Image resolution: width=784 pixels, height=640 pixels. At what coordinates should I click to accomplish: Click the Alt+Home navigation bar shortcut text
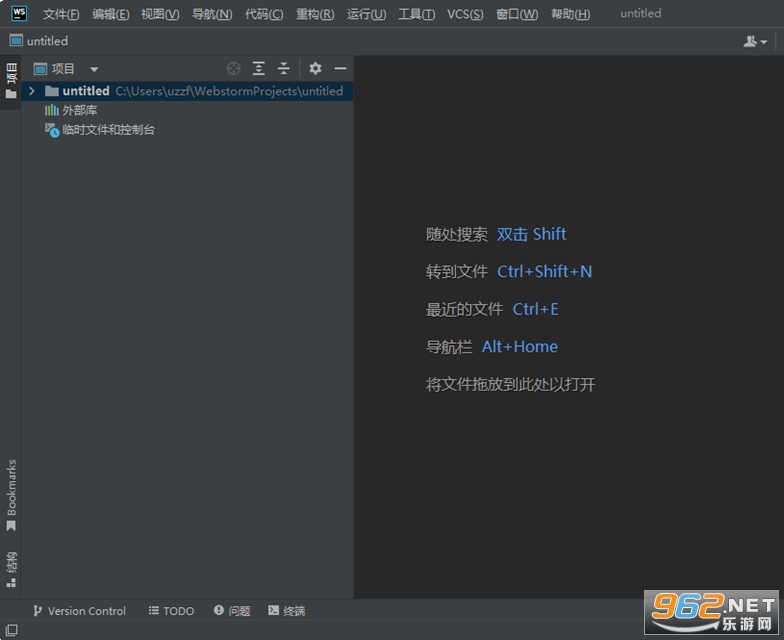point(520,346)
